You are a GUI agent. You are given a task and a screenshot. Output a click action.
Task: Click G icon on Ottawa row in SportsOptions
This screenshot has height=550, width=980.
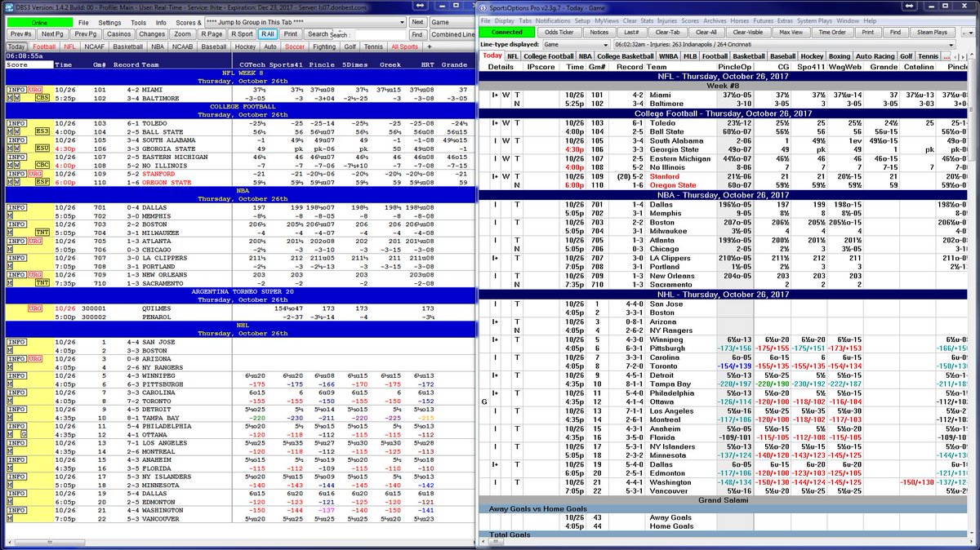[x=483, y=401]
